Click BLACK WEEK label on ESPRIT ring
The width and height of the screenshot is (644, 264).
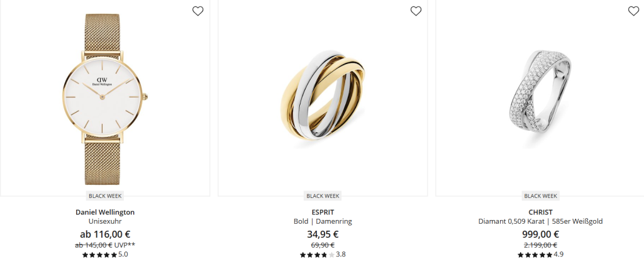click(323, 196)
